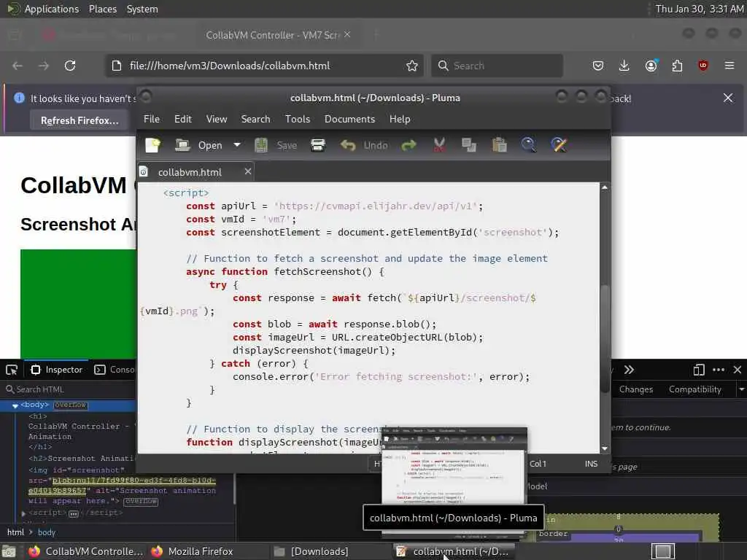Open Firefox account icon
Screen dimensions: 747x560
tap(651, 66)
